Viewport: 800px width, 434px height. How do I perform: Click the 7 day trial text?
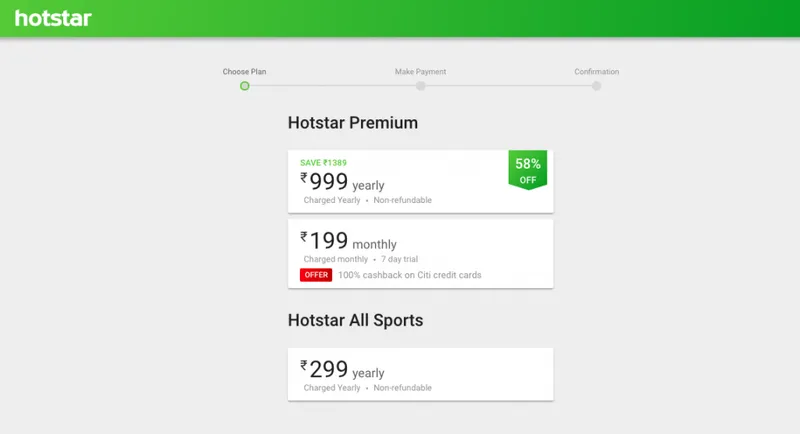[x=396, y=259]
